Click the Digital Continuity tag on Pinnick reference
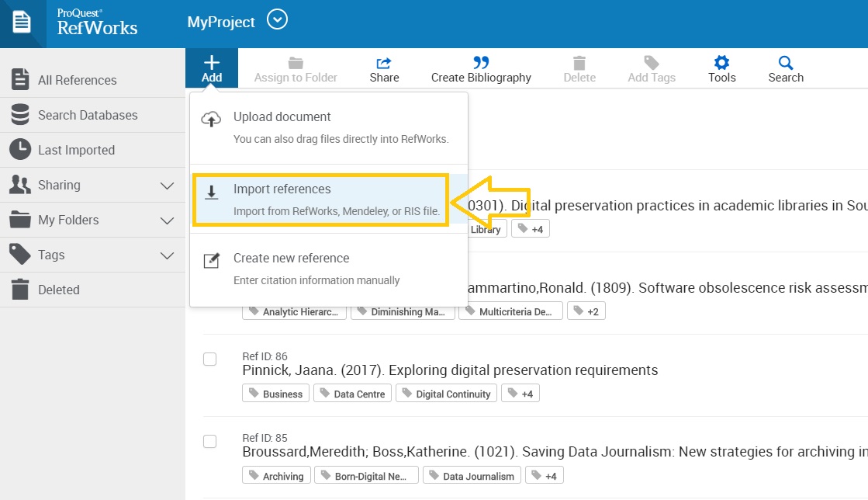Viewport: 868px width, 500px height. [446, 393]
